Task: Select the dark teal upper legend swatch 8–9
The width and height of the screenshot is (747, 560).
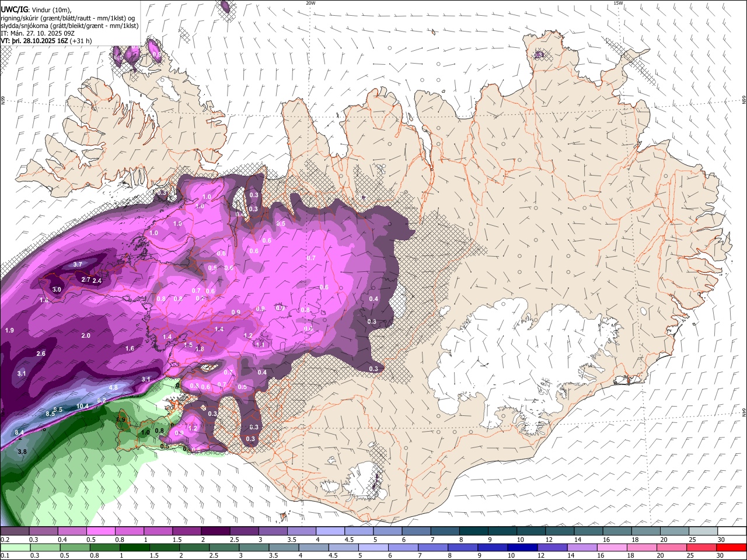Action: (474, 531)
